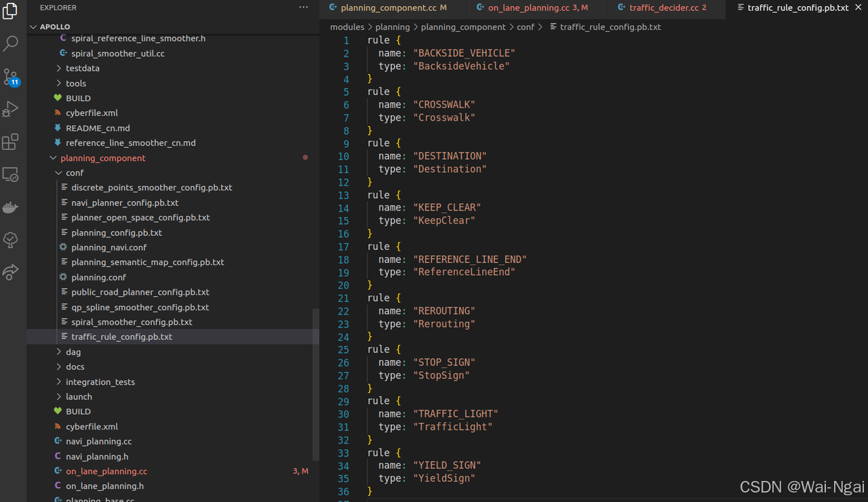Open the Search panel

coord(10,43)
